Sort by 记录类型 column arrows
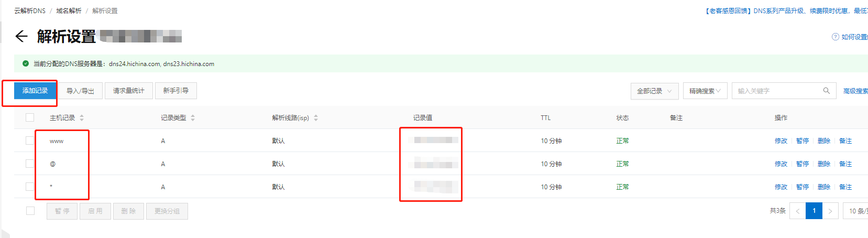This screenshot has height=238, width=868. tap(193, 118)
